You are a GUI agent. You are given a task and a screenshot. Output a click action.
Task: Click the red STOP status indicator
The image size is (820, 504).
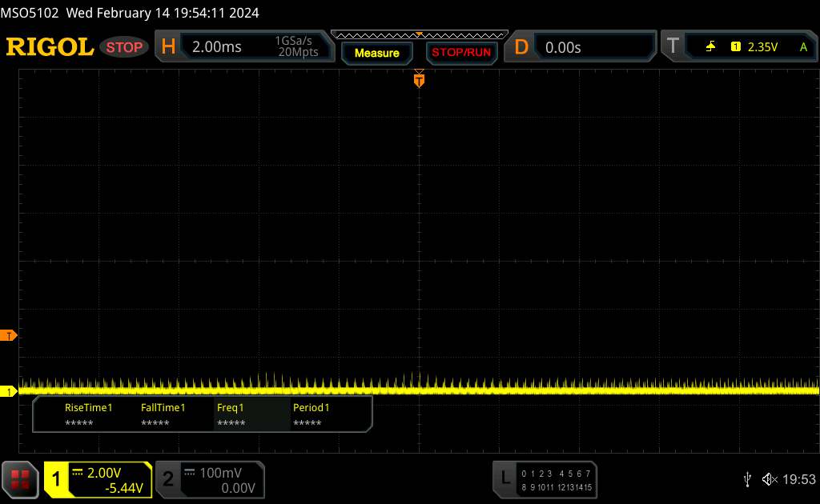(126, 47)
